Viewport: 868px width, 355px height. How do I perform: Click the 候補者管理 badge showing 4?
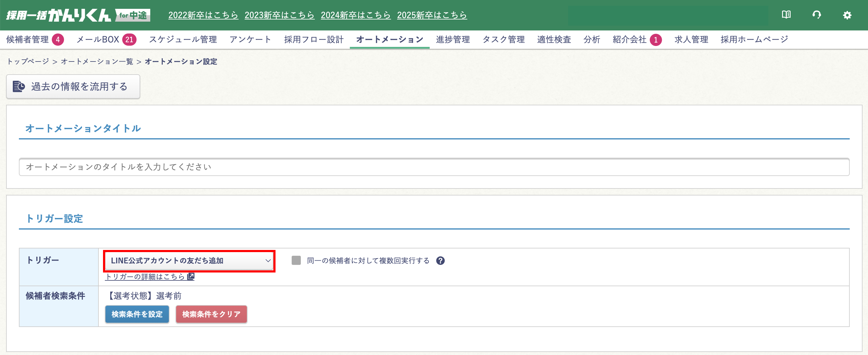(58, 40)
